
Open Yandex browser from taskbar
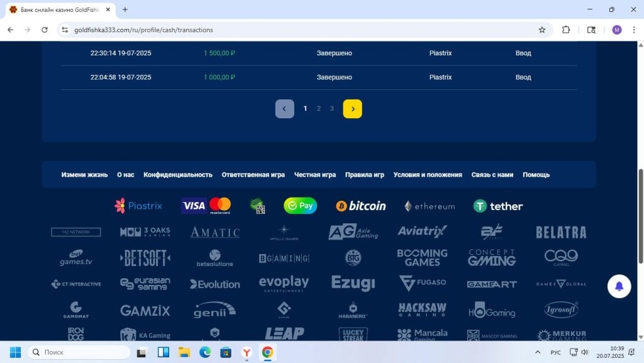(247, 352)
